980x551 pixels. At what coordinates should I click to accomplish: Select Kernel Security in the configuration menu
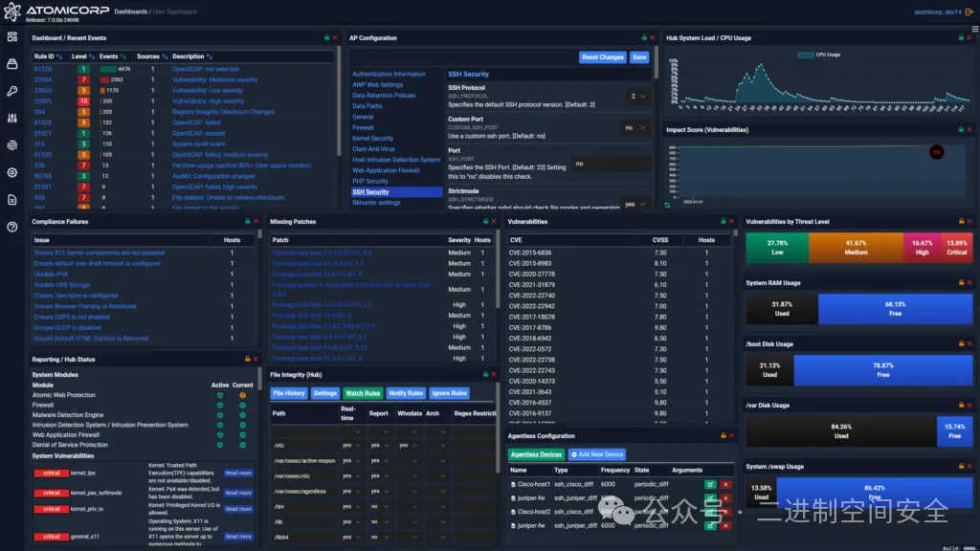tap(372, 139)
